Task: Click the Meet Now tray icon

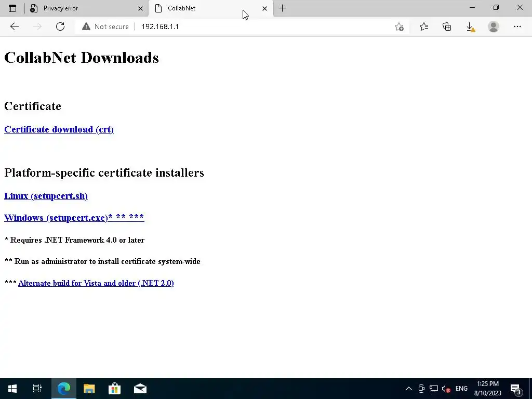Action: pyautogui.click(x=421, y=389)
